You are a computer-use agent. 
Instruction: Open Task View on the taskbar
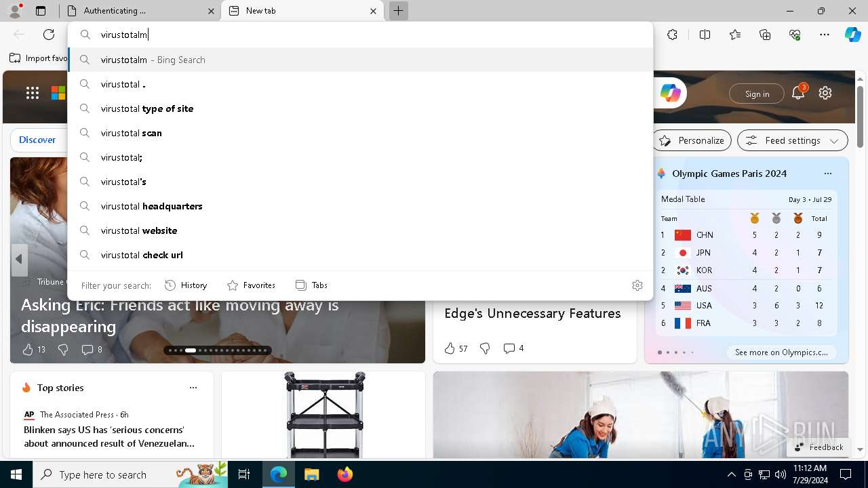(x=244, y=474)
